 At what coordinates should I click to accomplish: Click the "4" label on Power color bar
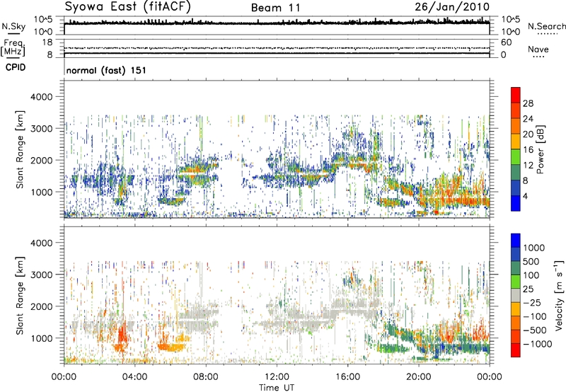coord(525,196)
